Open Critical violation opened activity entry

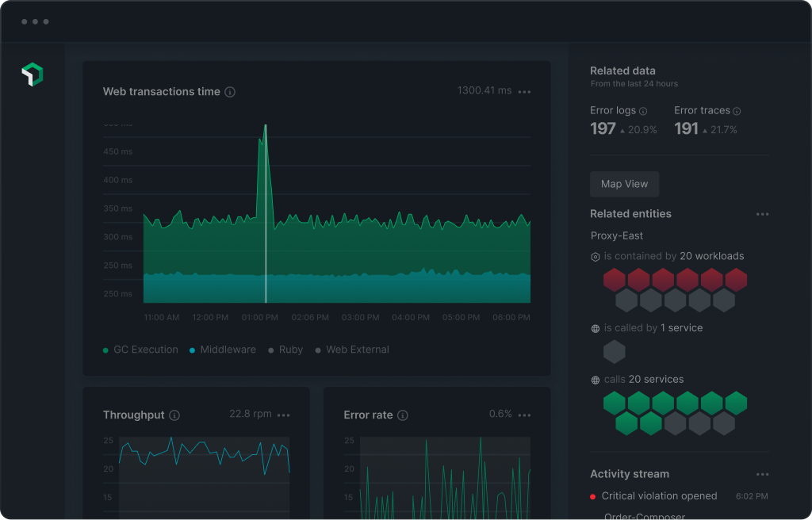pos(659,496)
